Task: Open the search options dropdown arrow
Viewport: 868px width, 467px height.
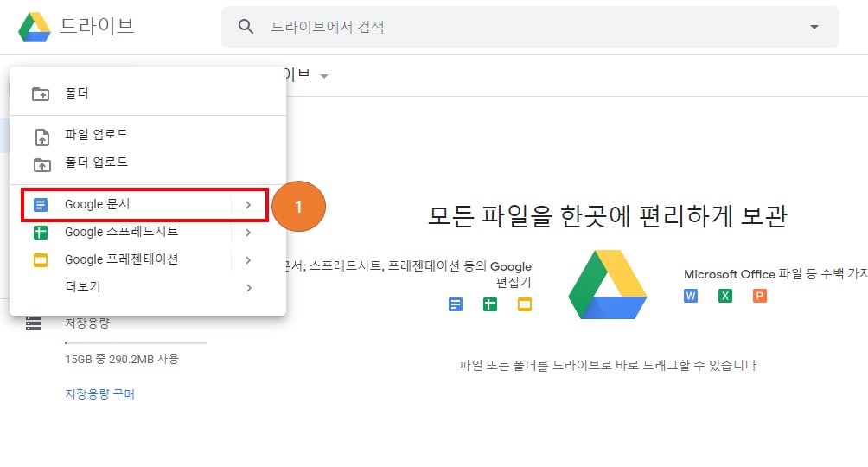Action: point(814,27)
